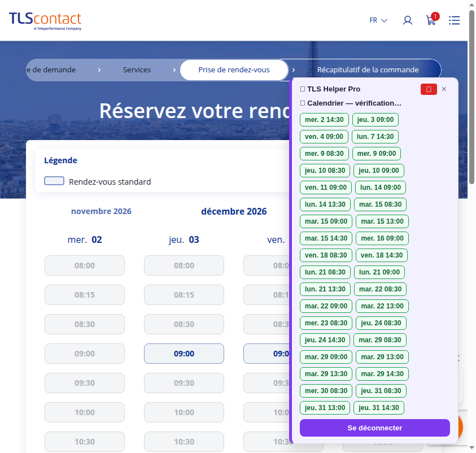This screenshot has height=453, width=476.
Task: Select helper slot mer. 9 09:00
Action: 377,154
